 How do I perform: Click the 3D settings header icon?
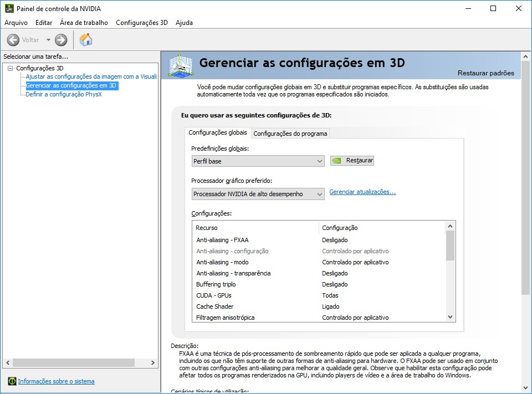click(181, 65)
